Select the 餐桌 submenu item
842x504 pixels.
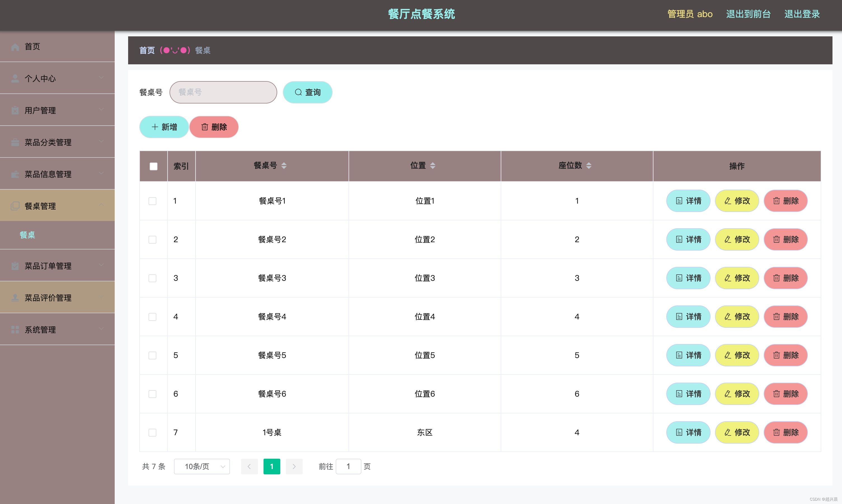click(x=27, y=235)
